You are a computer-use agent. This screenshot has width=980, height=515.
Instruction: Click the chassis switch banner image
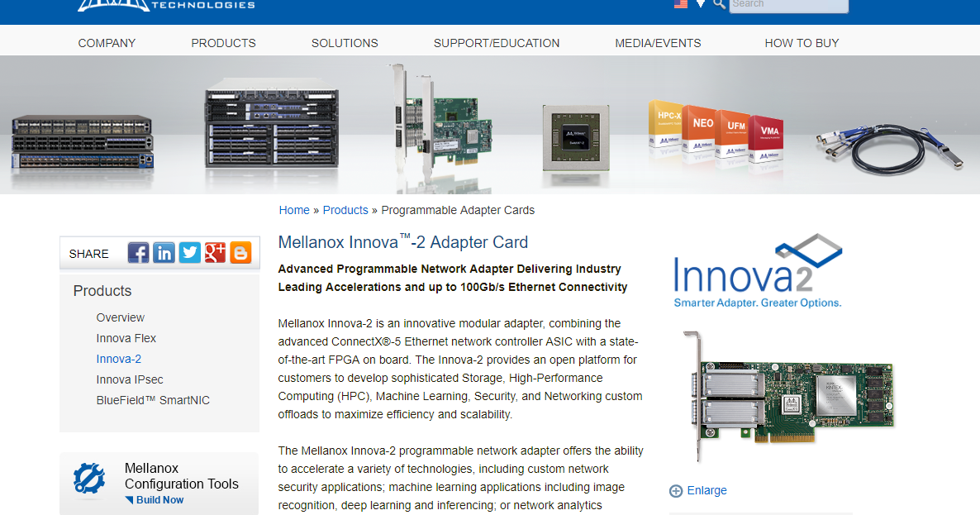(x=272, y=124)
